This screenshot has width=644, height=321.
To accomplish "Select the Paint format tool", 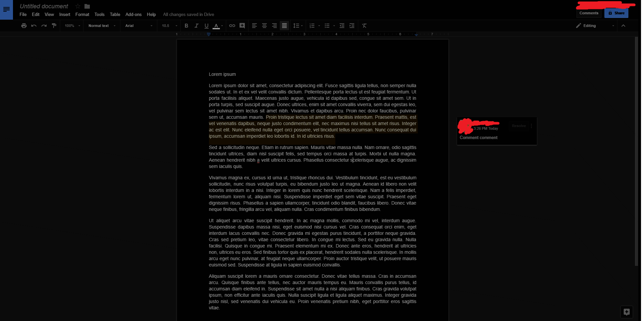I will click(54, 26).
